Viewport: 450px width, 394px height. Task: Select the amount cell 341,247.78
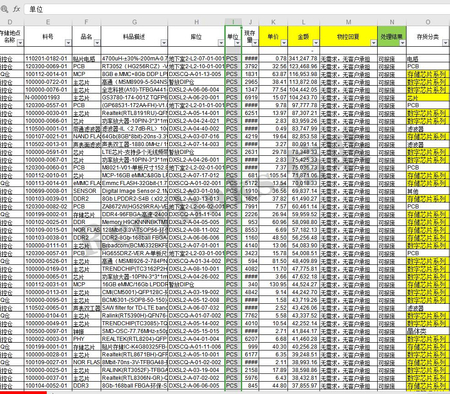tap(303, 59)
